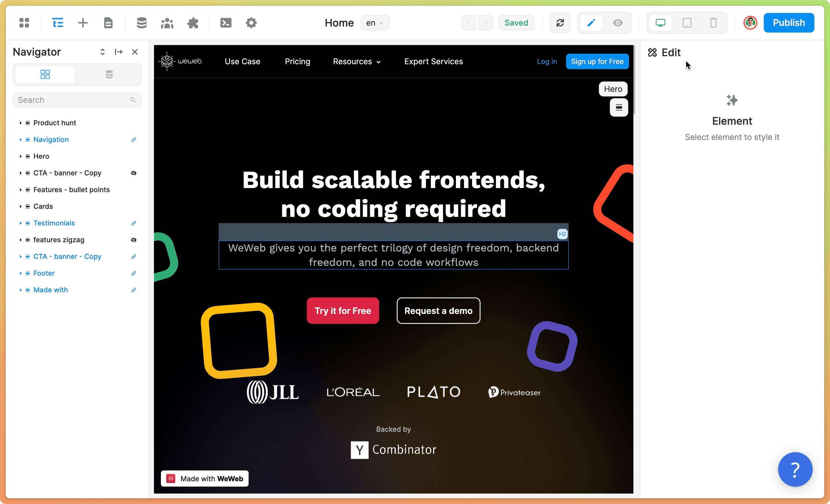Screen dimensions: 830x504
Task: Click the refresh sync icon
Action: (560, 23)
